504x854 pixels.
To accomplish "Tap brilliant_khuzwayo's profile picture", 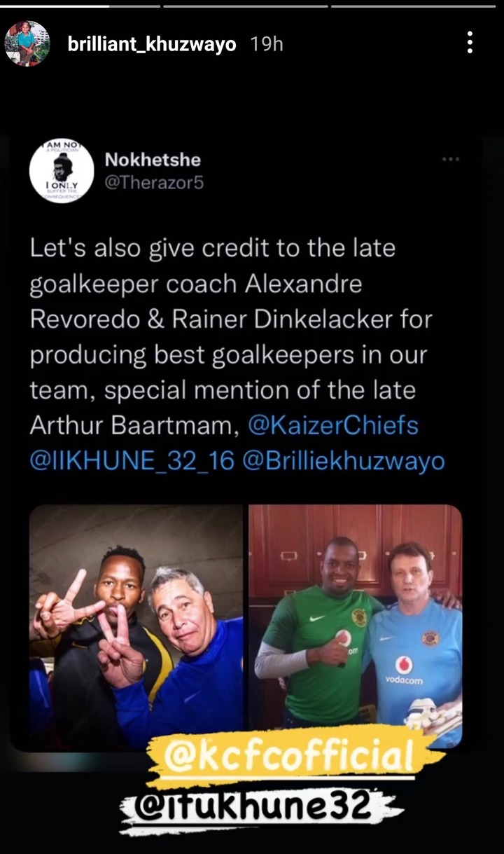I will [x=27, y=43].
